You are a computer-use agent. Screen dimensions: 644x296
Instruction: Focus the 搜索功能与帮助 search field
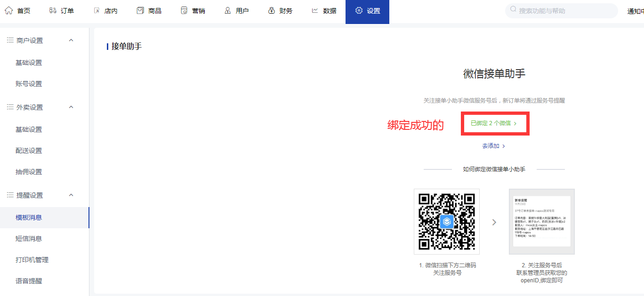click(x=561, y=11)
